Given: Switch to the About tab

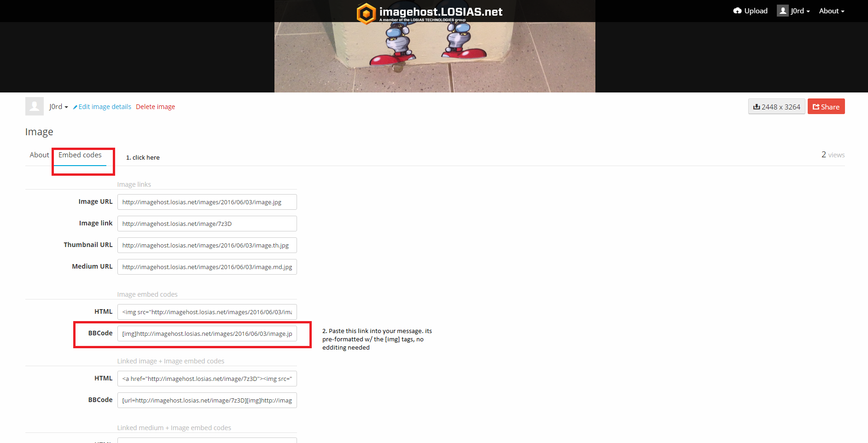Looking at the screenshot, I should [39, 155].
